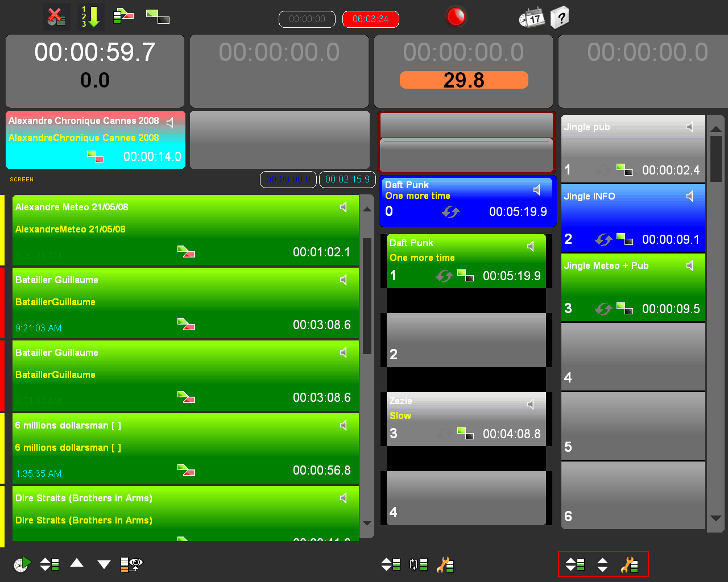Open the help question mark icon
728x582 pixels.
tap(560, 18)
